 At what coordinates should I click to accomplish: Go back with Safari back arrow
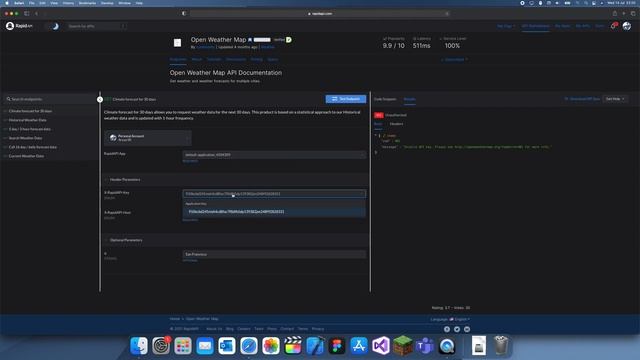[36, 13]
